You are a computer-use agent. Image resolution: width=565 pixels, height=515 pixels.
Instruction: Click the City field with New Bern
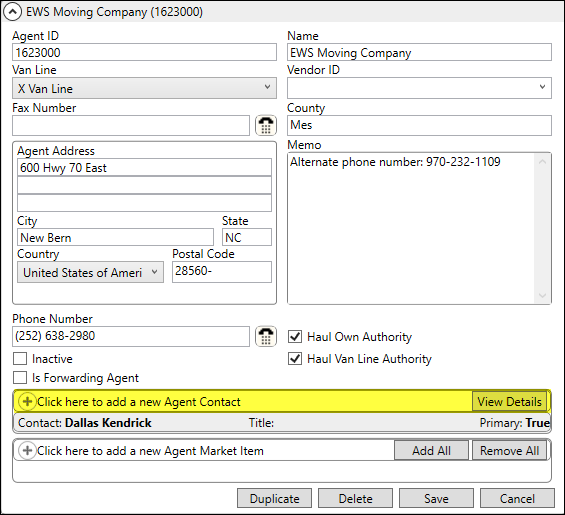115,237
